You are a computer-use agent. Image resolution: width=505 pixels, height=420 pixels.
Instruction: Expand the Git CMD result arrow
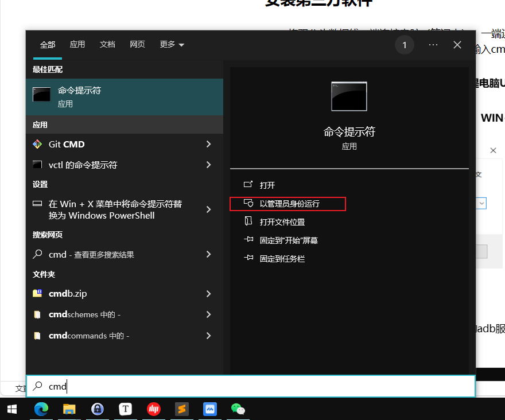point(208,145)
